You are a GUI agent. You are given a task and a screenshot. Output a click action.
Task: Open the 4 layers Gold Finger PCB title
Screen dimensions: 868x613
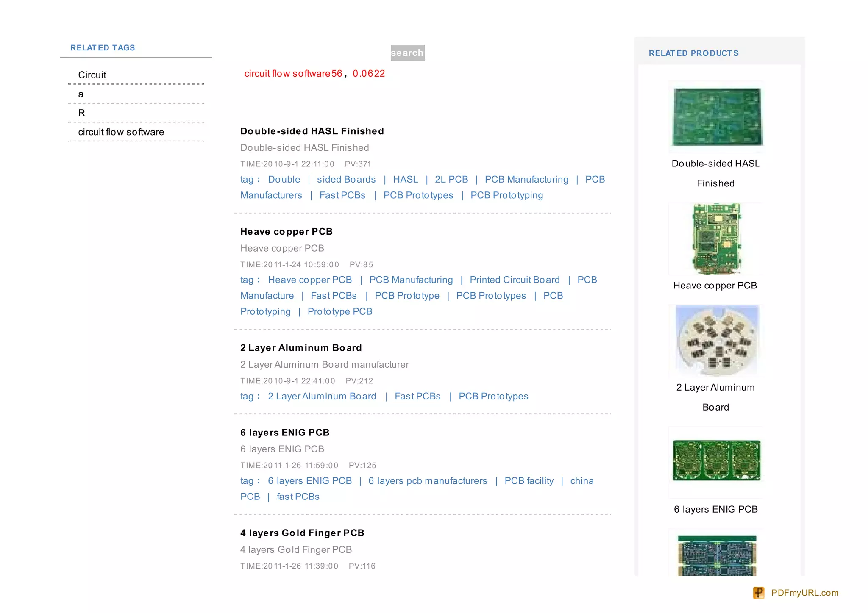pos(302,533)
